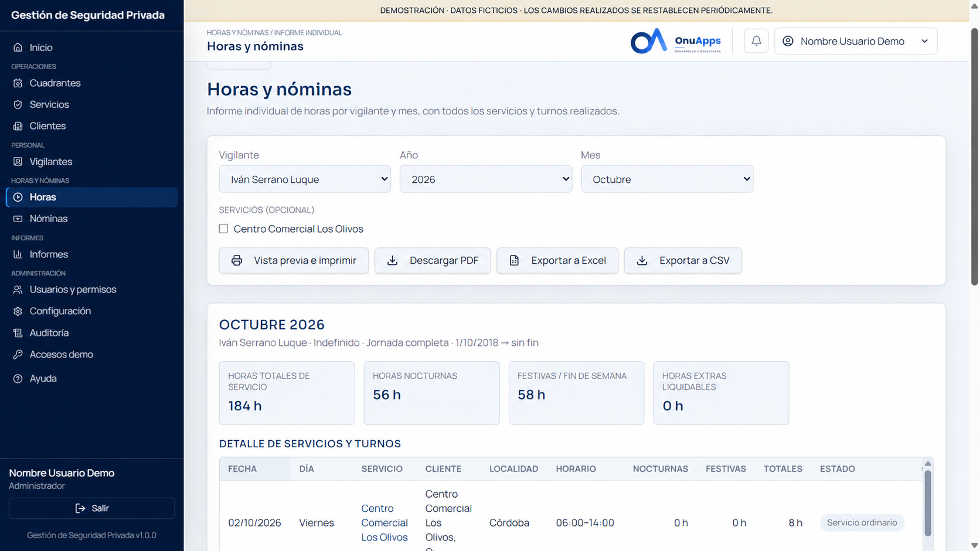Open the Vigilante dropdown
This screenshot has width=980, height=551.
coord(305,179)
